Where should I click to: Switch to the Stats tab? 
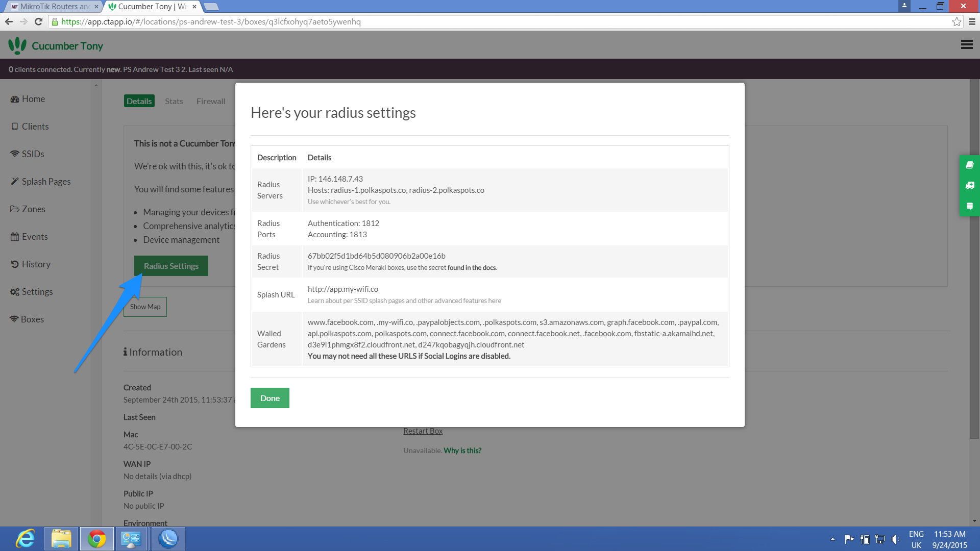[x=174, y=101]
